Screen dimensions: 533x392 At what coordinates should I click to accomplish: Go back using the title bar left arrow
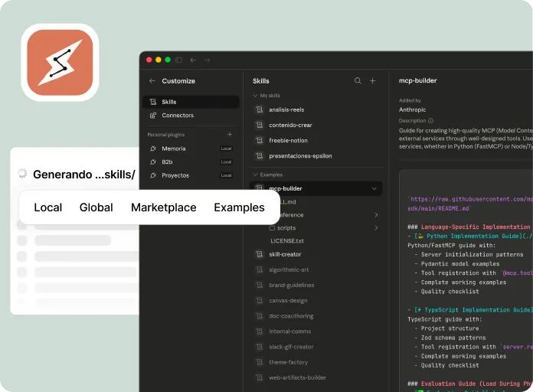[193, 60]
